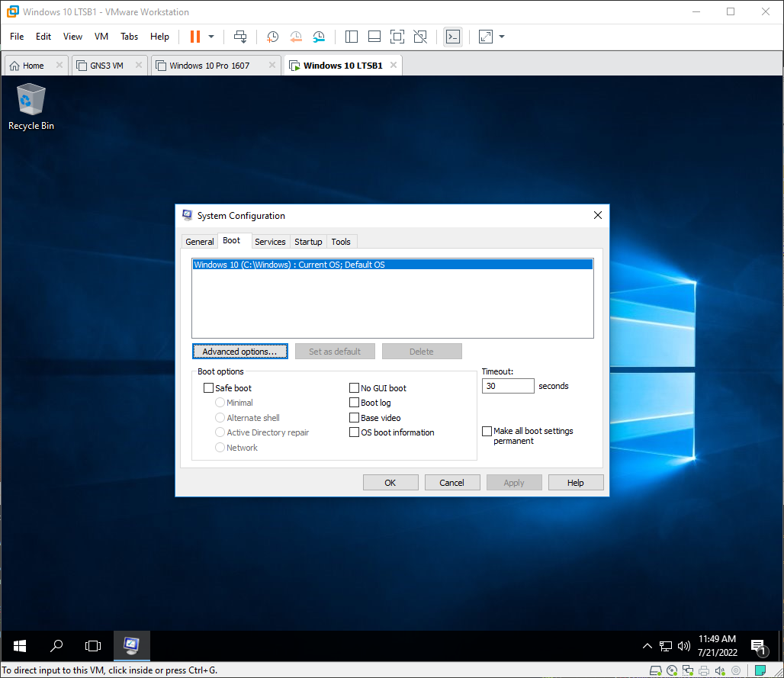Open Task View from the taskbar
784x678 pixels.
click(x=93, y=646)
